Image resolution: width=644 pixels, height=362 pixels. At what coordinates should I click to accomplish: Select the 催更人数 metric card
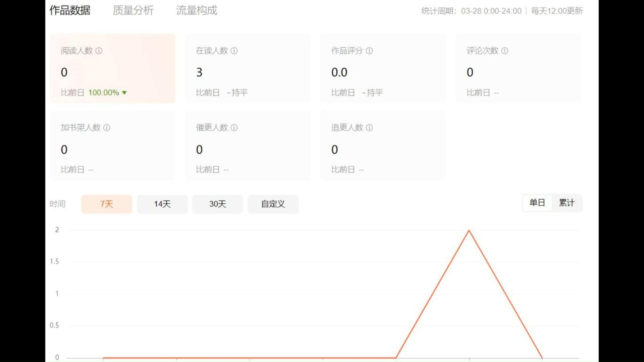[248, 145]
